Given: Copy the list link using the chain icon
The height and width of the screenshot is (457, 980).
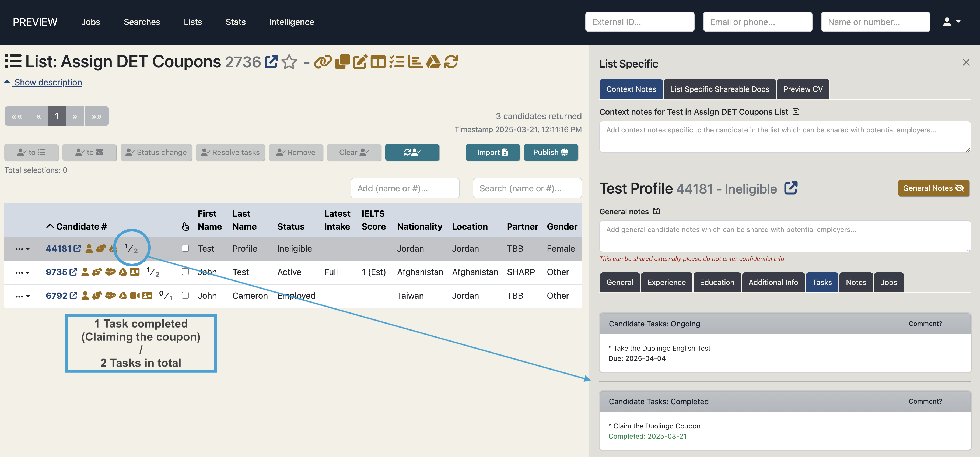Looking at the screenshot, I should tap(324, 62).
